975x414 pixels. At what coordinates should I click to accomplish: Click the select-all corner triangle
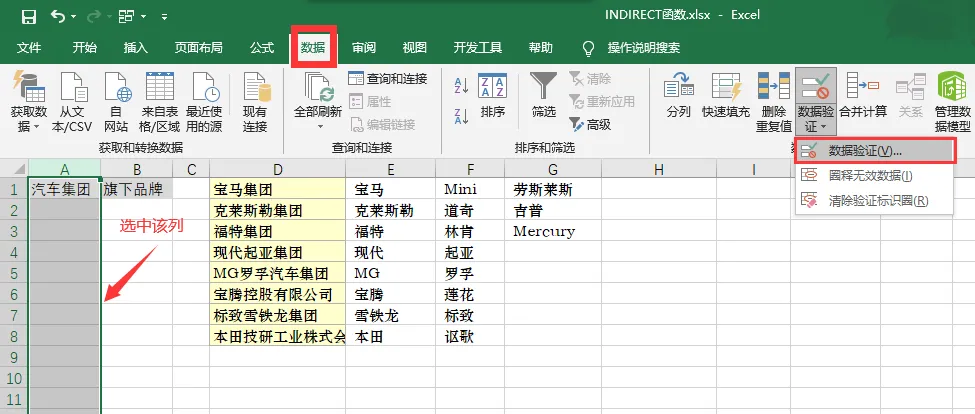pos(19,168)
